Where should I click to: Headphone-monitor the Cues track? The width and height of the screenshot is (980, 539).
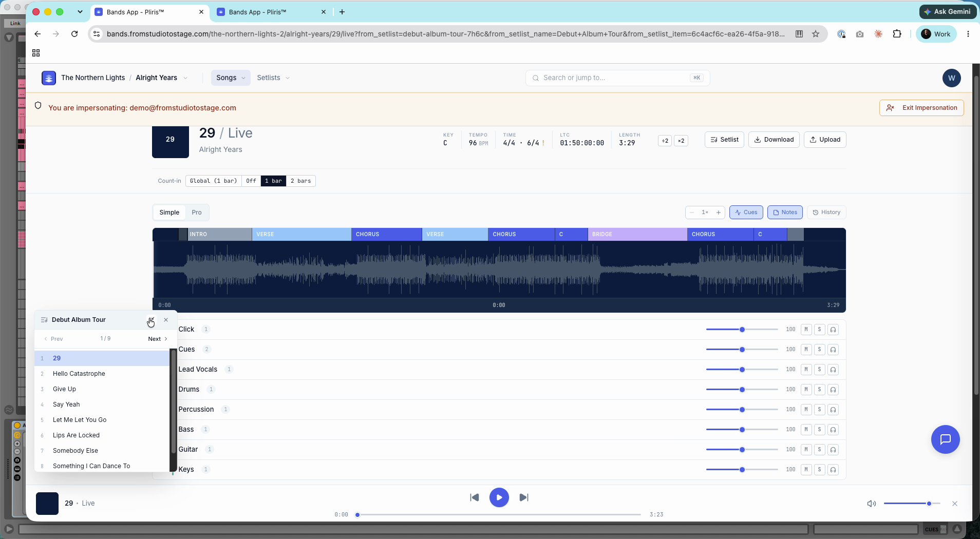pyautogui.click(x=833, y=350)
